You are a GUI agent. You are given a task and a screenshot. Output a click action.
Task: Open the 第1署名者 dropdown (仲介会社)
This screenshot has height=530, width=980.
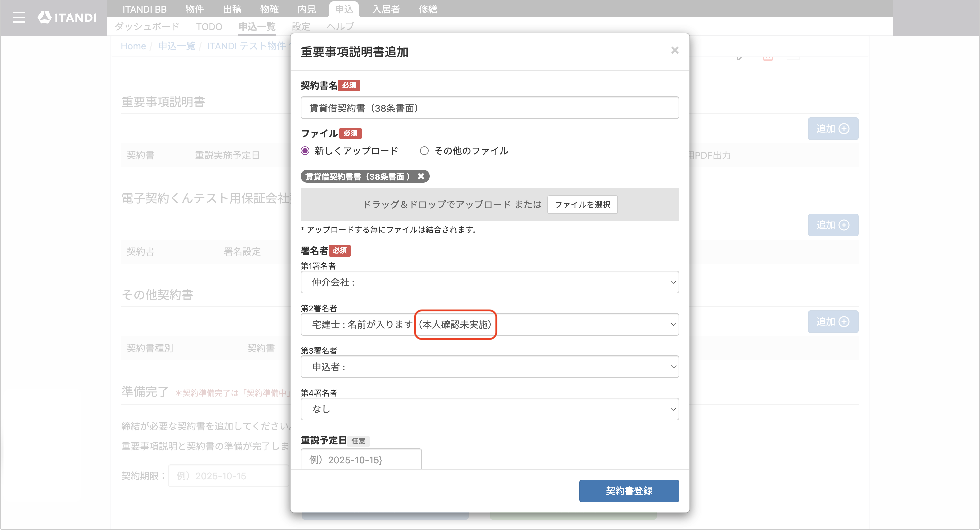coord(490,282)
